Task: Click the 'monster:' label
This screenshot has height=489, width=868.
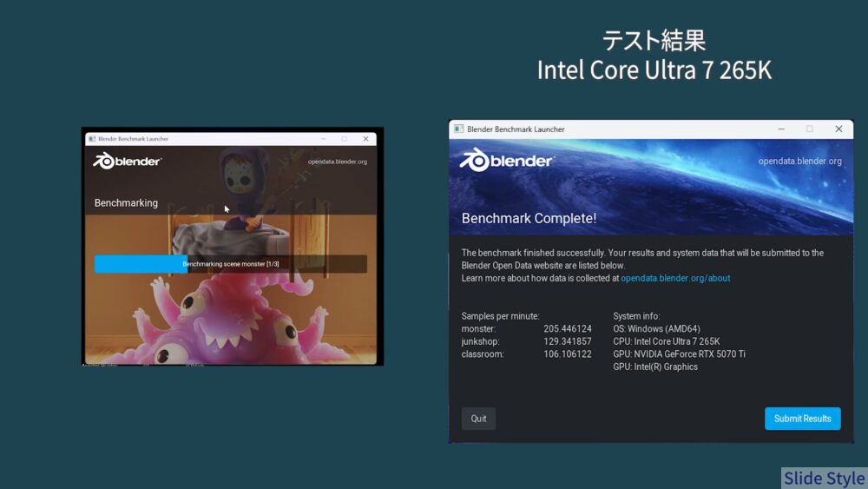Action: coord(478,329)
